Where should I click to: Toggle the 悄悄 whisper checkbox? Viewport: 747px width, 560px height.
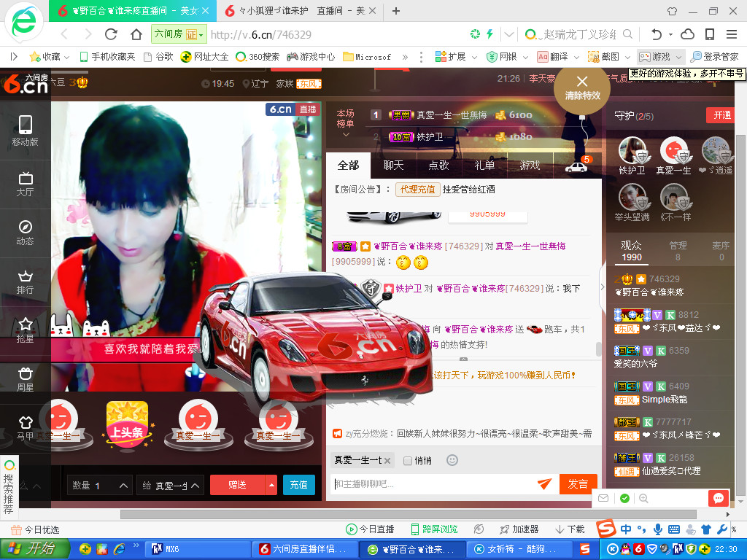[408, 461]
